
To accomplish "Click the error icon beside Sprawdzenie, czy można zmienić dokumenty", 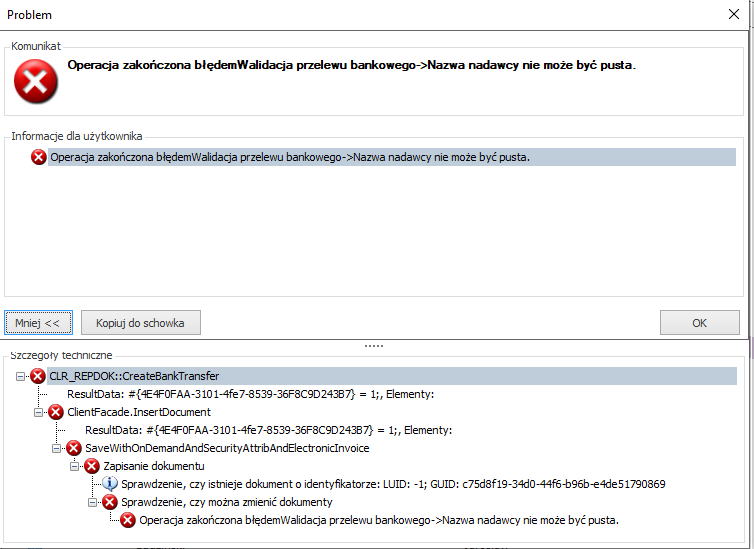I will pos(110,502).
